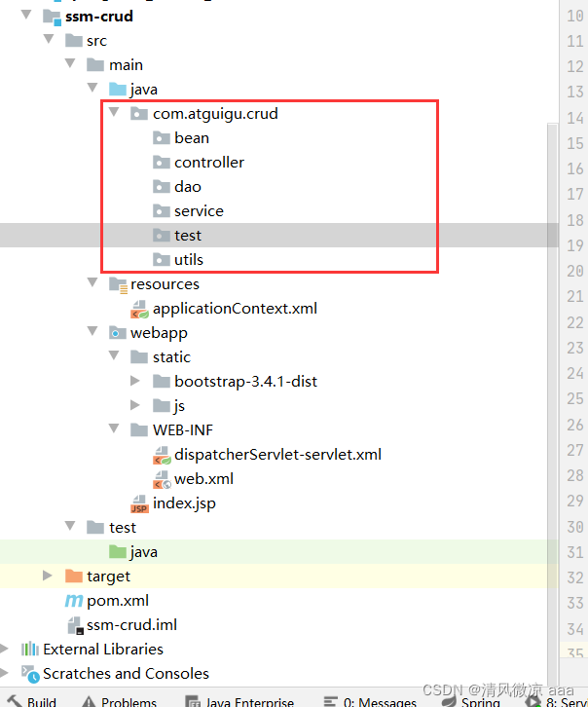Click the ssm-crud.iml file icon

click(x=75, y=626)
